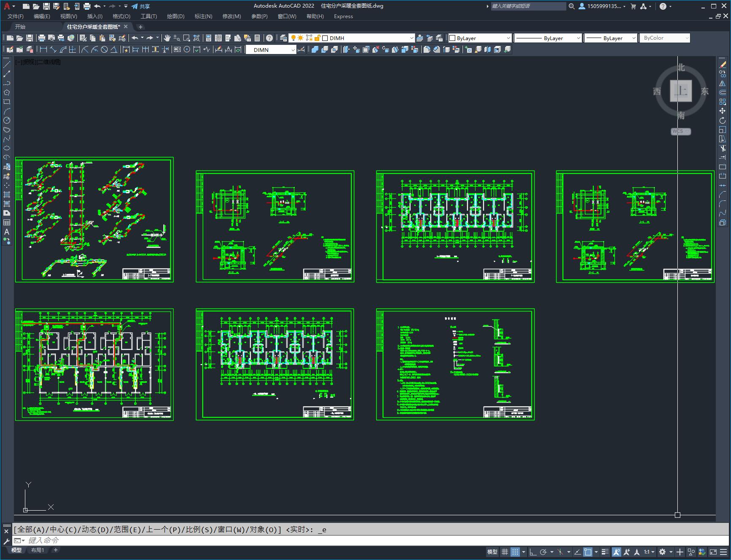Click the Plot (print) icon in standard toolbar

tap(42, 38)
